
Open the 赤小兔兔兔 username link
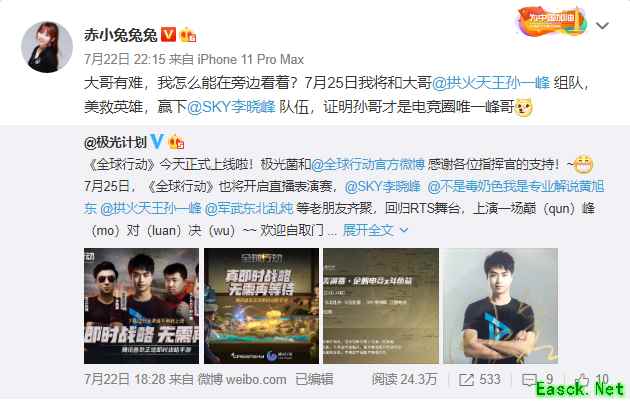coord(121,35)
